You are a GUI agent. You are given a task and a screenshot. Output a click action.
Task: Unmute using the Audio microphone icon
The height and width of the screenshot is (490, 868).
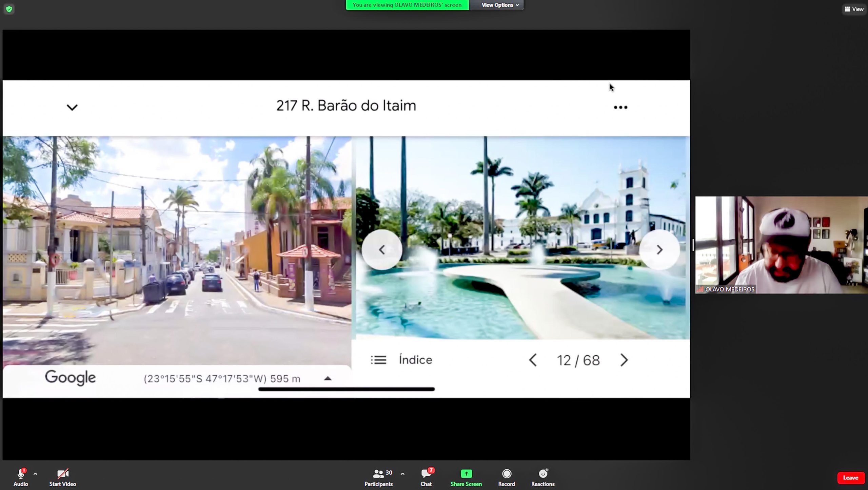click(21, 474)
